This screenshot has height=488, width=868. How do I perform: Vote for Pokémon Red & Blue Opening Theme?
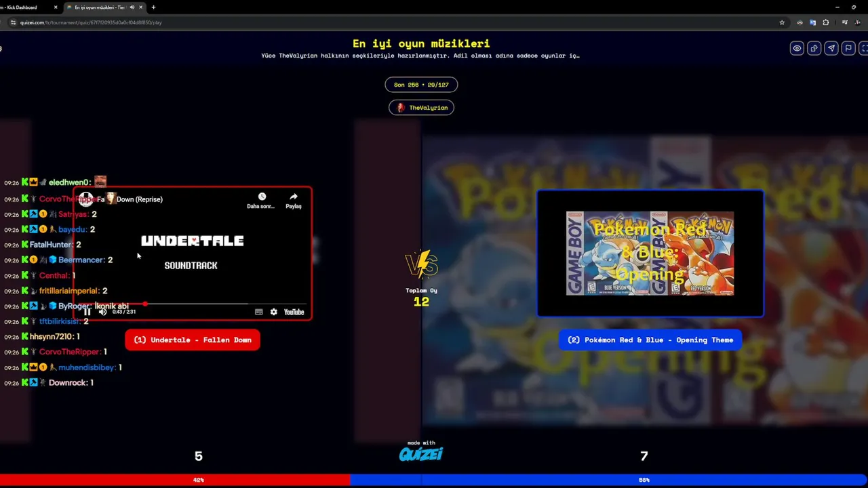coord(650,340)
